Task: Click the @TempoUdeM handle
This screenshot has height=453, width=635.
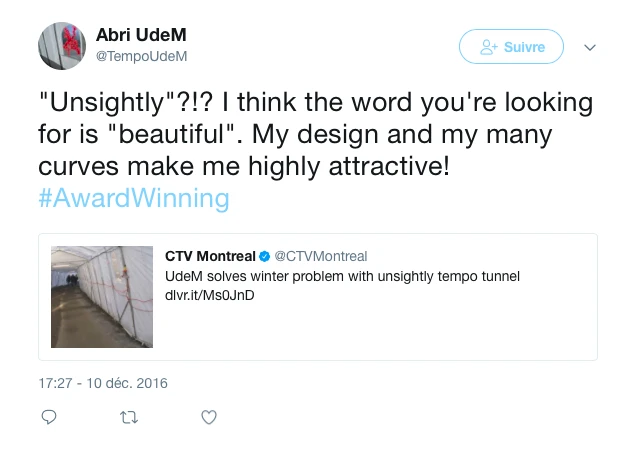Action: point(141,57)
